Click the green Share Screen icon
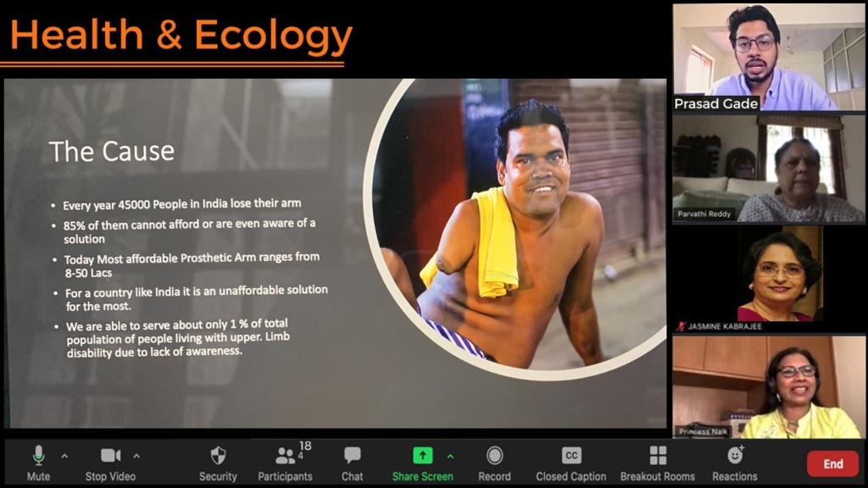The width and height of the screenshot is (868, 488). coord(422,456)
